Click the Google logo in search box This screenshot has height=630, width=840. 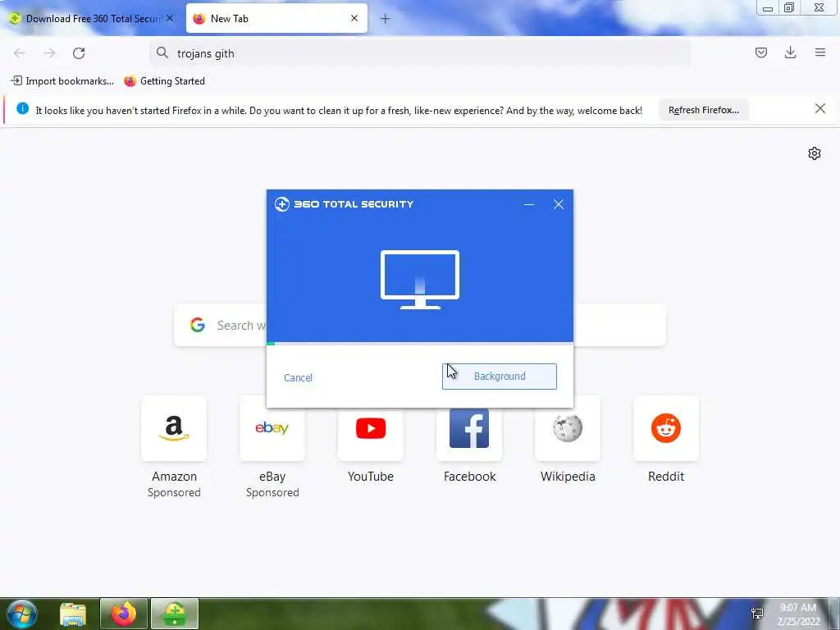coord(198,325)
